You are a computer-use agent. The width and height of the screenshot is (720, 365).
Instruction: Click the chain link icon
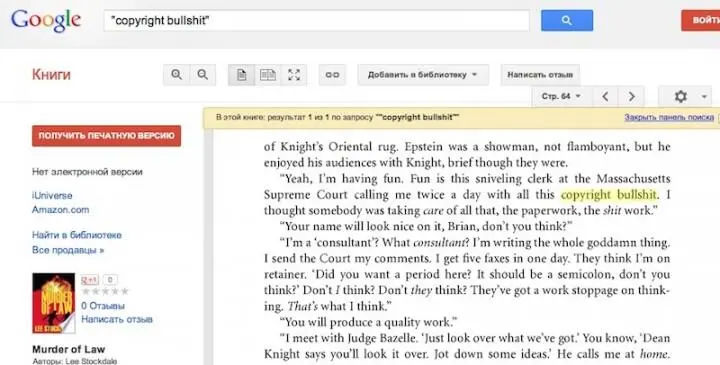coord(332,74)
